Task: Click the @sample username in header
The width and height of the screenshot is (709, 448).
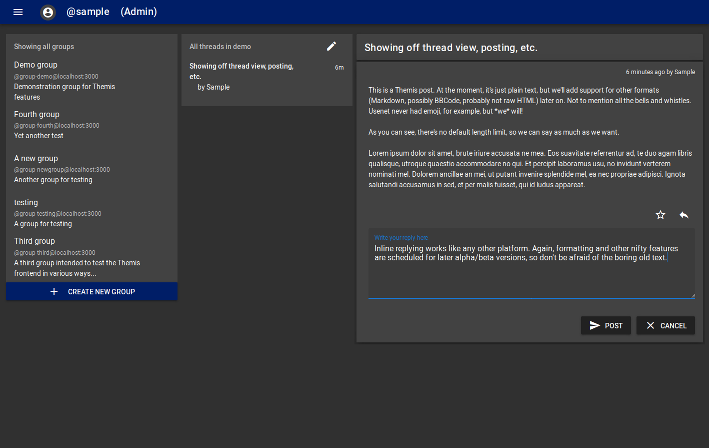Action: coord(87,12)
